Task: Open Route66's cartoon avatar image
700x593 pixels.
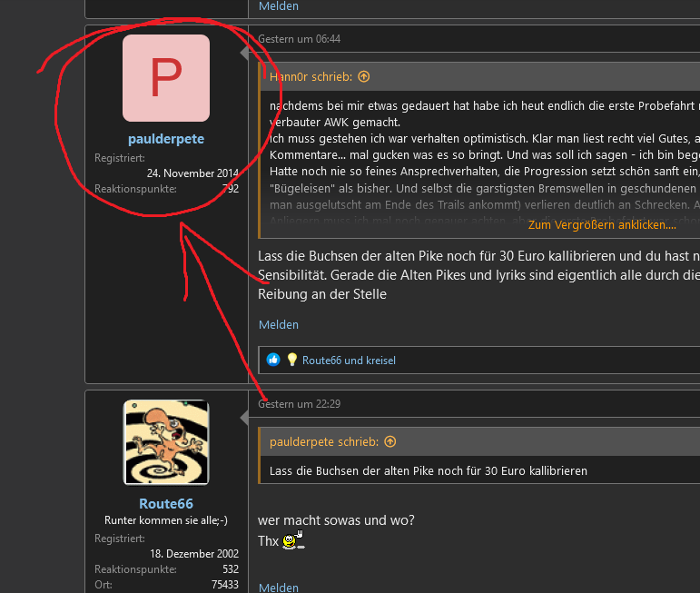Action: coord(165,443)
